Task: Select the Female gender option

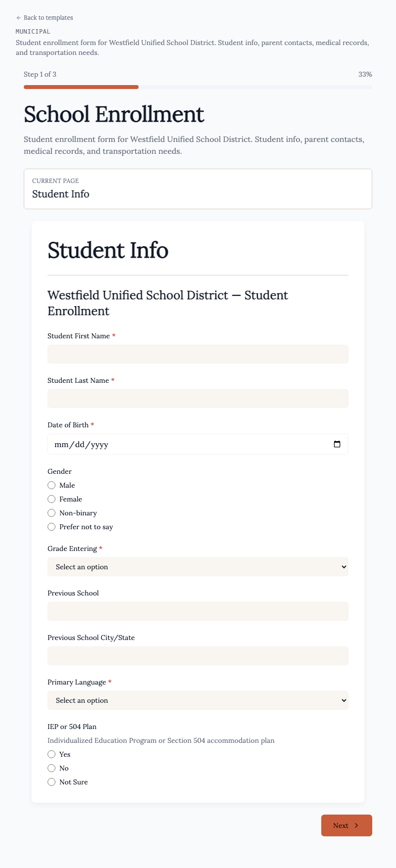Action: [51, 499]
